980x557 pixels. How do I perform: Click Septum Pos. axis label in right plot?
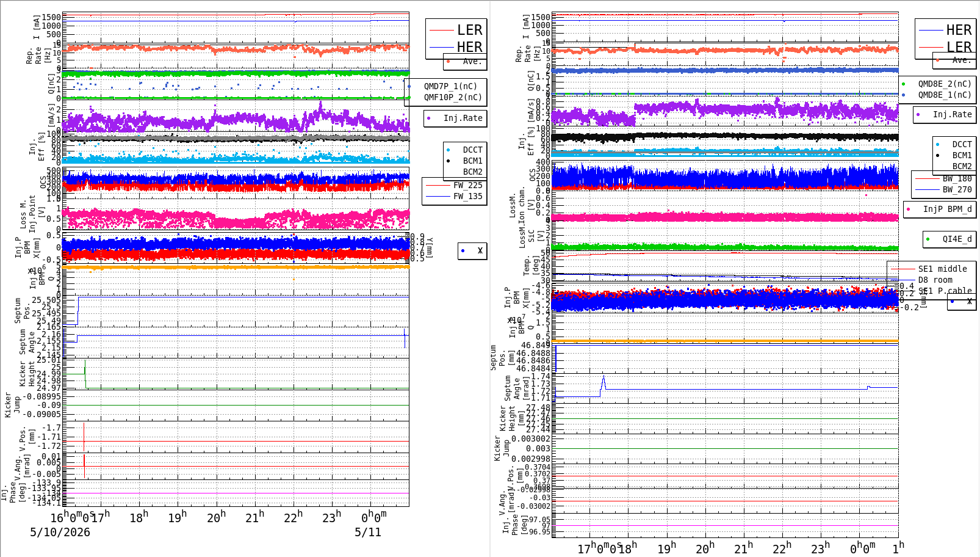502,358
